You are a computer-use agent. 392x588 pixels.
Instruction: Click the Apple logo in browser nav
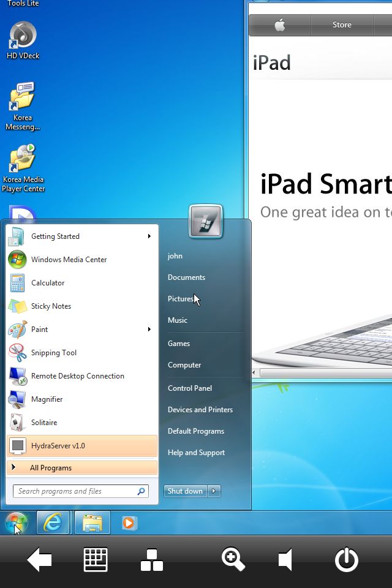280,25
